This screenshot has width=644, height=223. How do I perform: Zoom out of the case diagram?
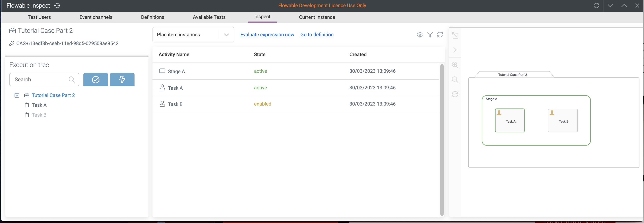(x=455, y=80)
